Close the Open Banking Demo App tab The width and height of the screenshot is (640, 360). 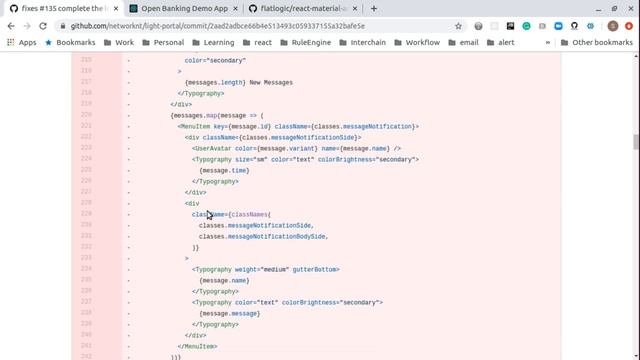[x=236, y=9]
